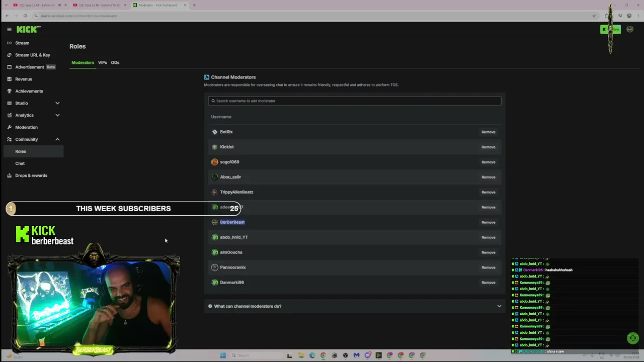The width and height of the screenshot is (644, 362).
Task: Expand the Studio sidebar menu
Action: 33,104
